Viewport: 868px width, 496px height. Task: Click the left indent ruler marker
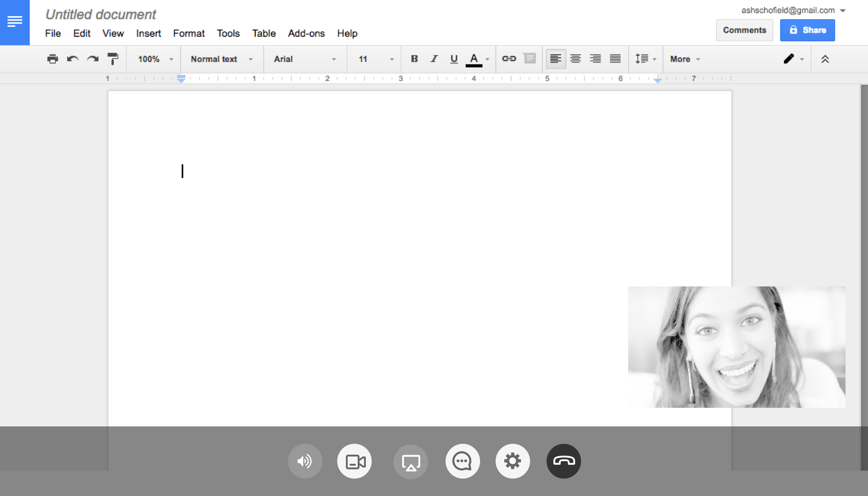[181, 79]
